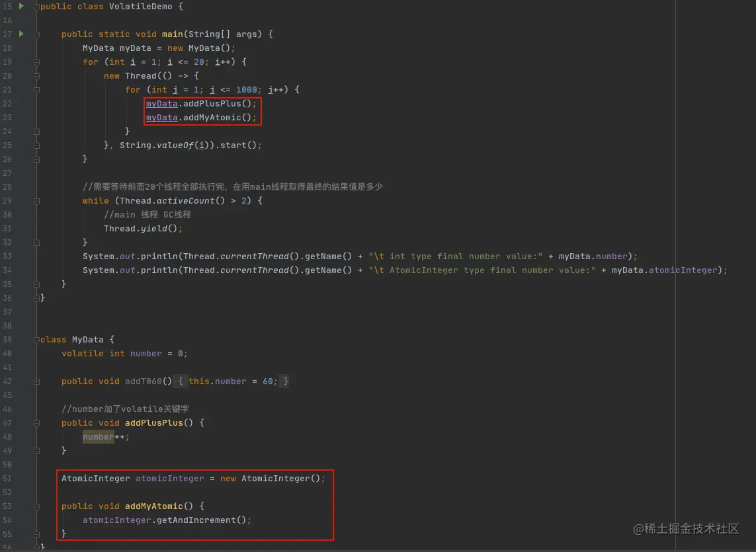Collapse the MyData class fold on line 39
Image resolution: width=756 pixels, height=552 pixels.
[36, 340]
